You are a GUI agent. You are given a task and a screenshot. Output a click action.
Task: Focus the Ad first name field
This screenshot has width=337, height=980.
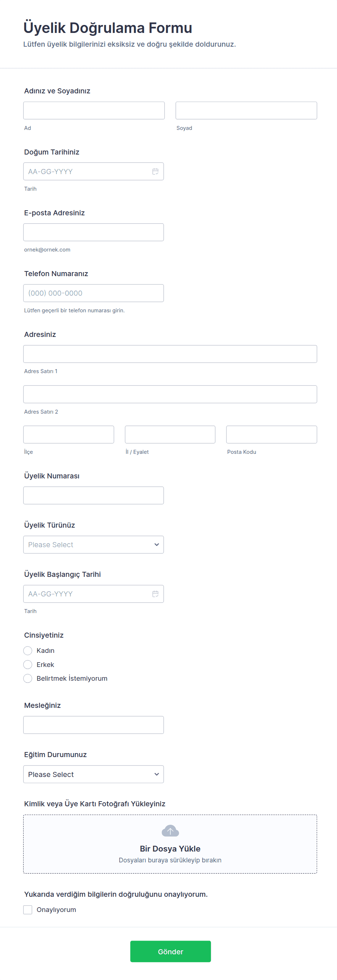pos(94,111)
